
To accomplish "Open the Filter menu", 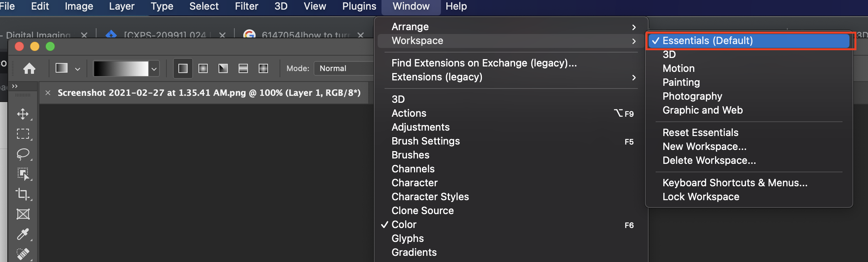I will [246, 7].
